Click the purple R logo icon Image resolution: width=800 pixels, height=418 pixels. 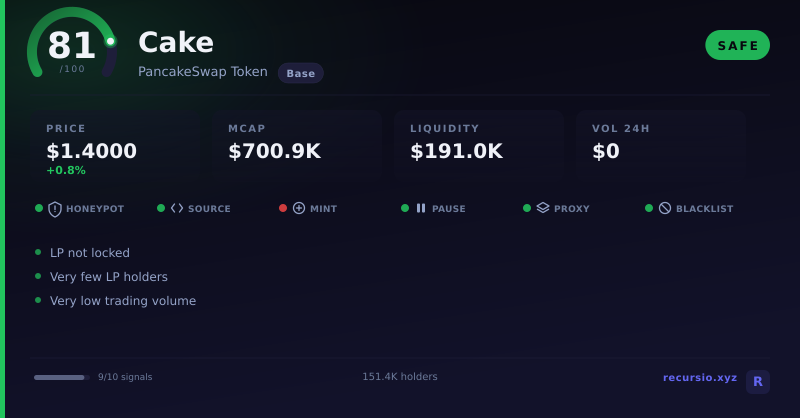tap(758, 381)
